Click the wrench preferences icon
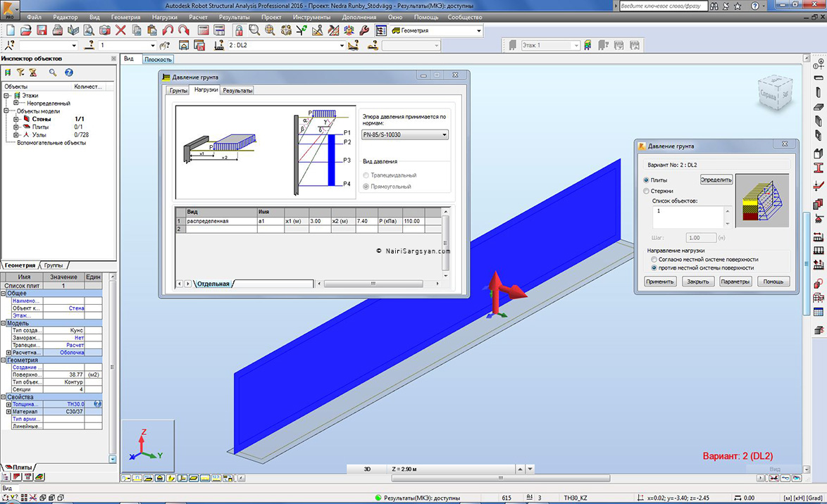Viewport: 827px width, 504px height. point(364,30)
